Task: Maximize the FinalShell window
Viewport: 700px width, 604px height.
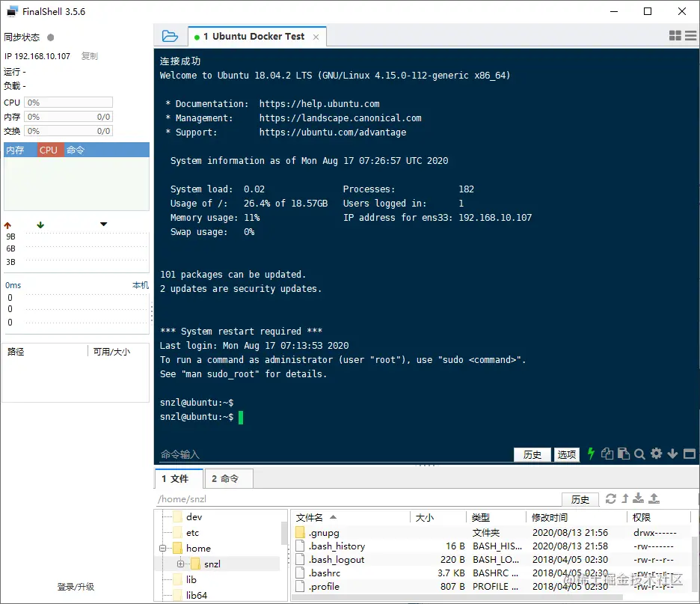Action: [648, 11]
